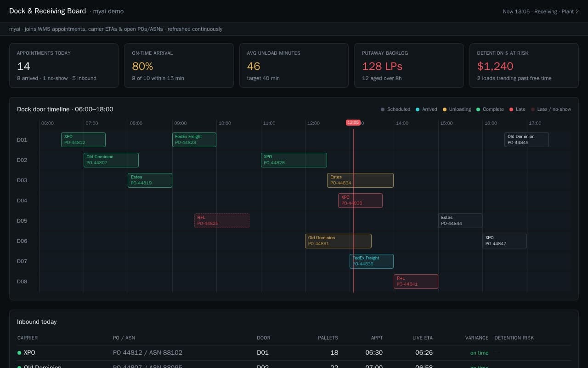This screenshot has height=368, width=588.
Task: Open the Old Dominion PO-44807 block
Action: point(111,160)
